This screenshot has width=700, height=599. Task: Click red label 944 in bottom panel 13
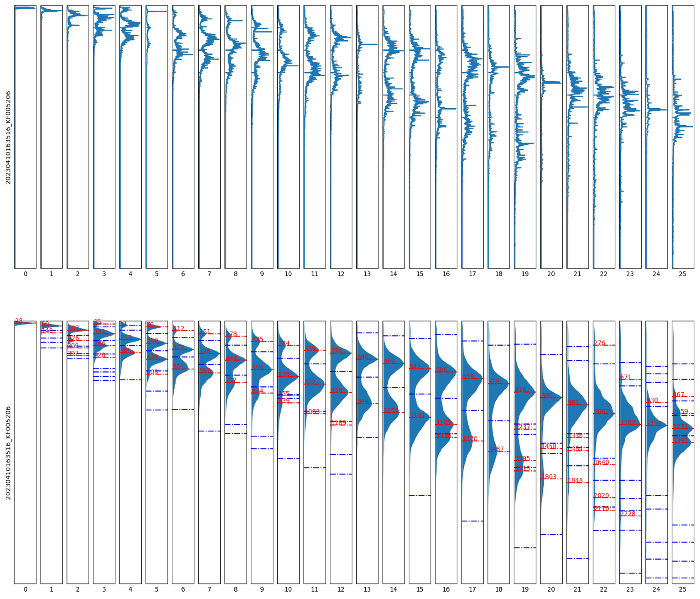pyautogui.click(x=363, y=401)
